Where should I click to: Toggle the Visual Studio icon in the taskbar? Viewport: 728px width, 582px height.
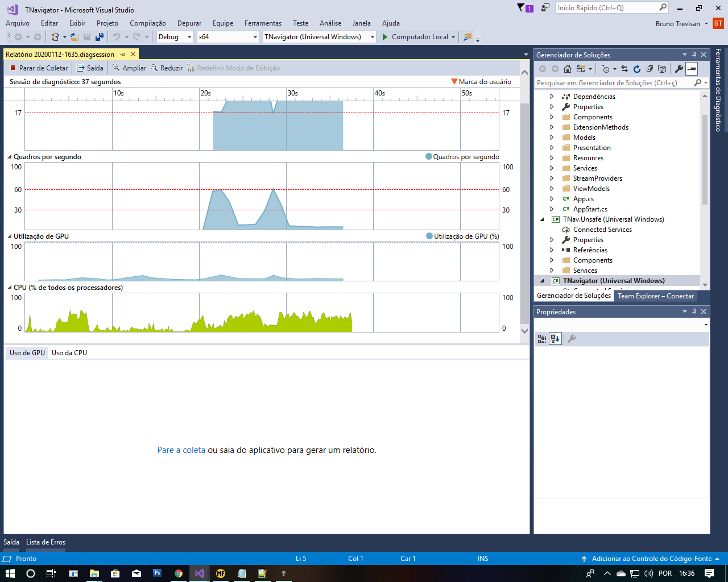[x=198, y=573]
